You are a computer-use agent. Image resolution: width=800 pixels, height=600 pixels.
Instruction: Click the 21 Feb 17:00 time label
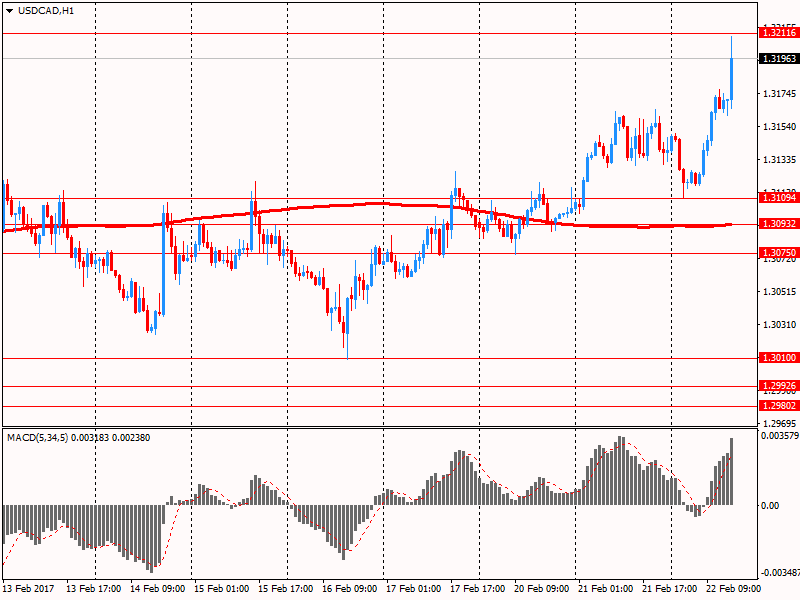pos(669,588)
